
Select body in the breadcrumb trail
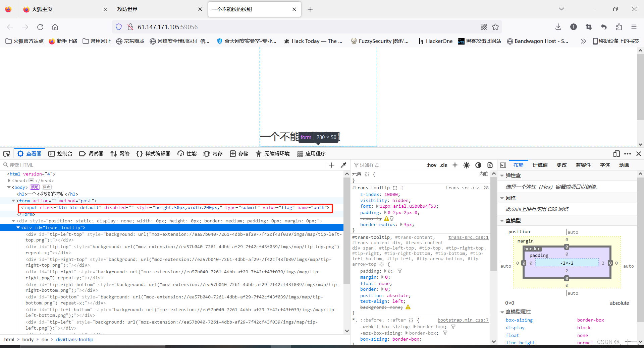tap(28, 340)
